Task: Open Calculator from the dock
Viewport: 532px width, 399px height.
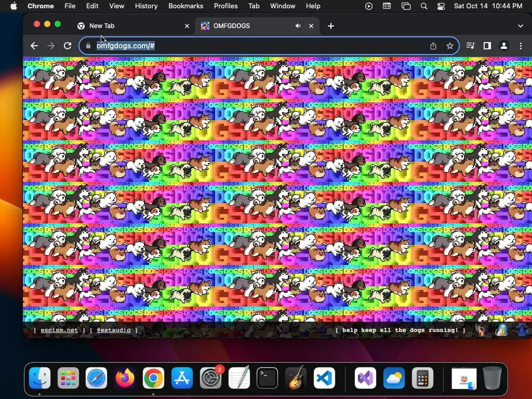Action: point(422,378)
